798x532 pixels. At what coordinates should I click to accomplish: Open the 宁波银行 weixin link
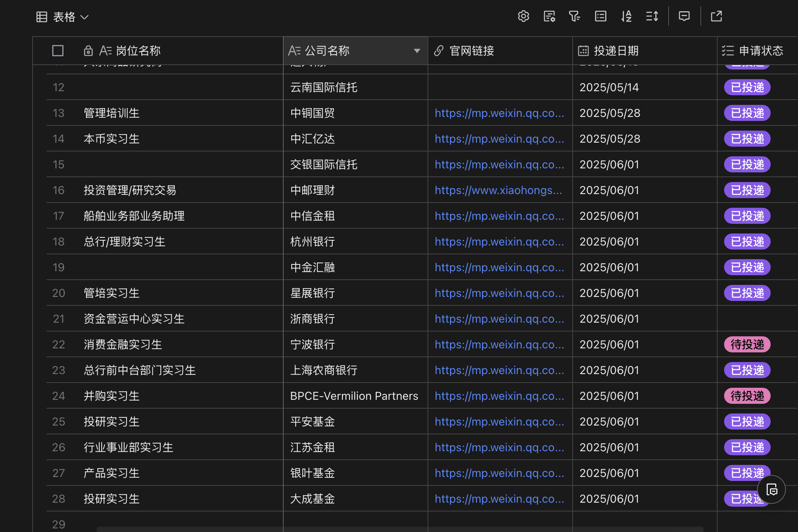tap(499, 344)
